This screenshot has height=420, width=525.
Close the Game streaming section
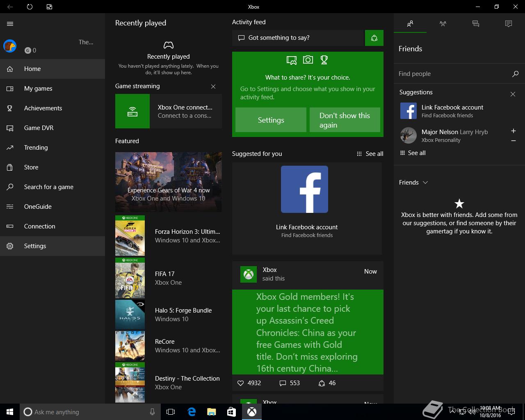(213, 86)
